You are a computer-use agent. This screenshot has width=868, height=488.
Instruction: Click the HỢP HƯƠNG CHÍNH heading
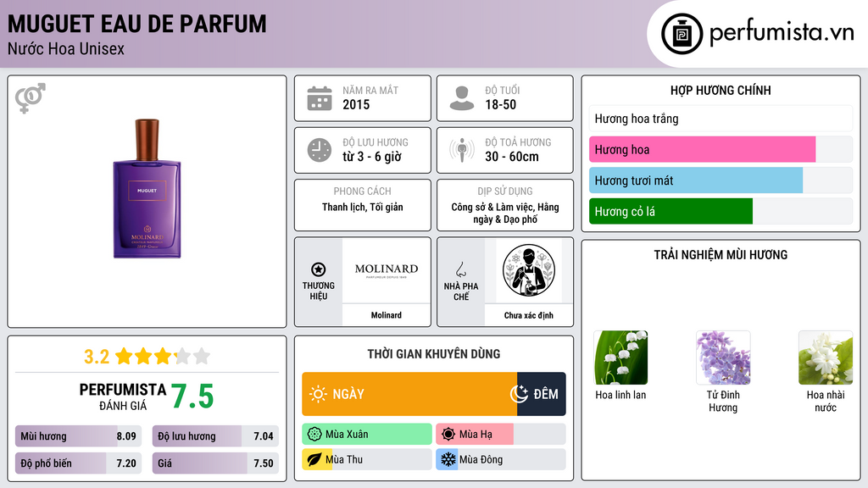(x=721, y=90)
